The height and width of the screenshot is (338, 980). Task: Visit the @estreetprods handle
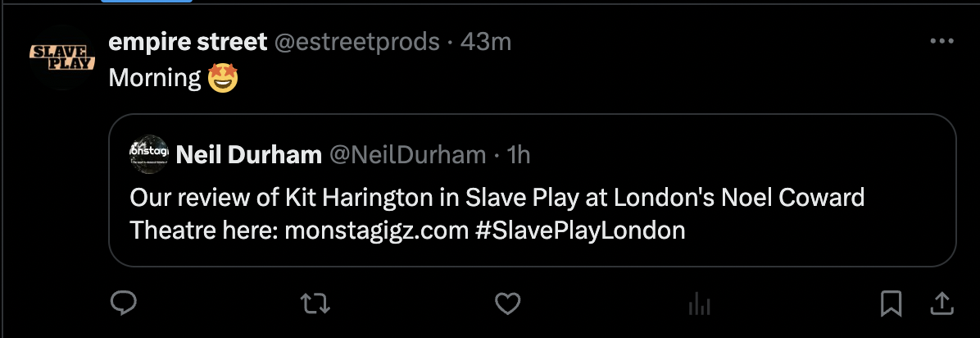[356, 42]
